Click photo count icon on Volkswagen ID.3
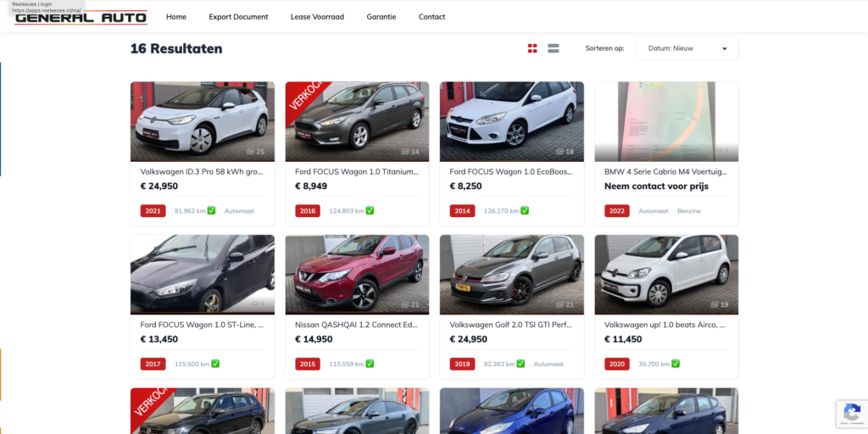 [x=251, y=152]
